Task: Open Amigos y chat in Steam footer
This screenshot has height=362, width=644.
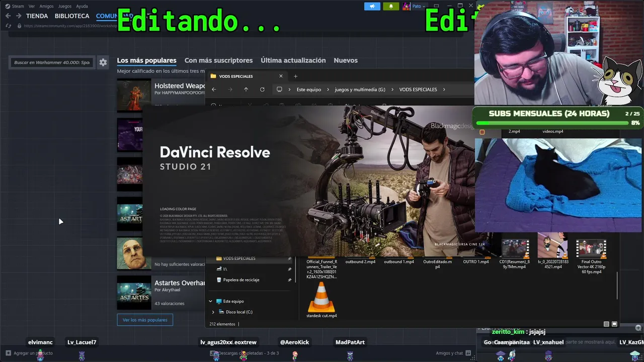Action: tap(453, 353)
